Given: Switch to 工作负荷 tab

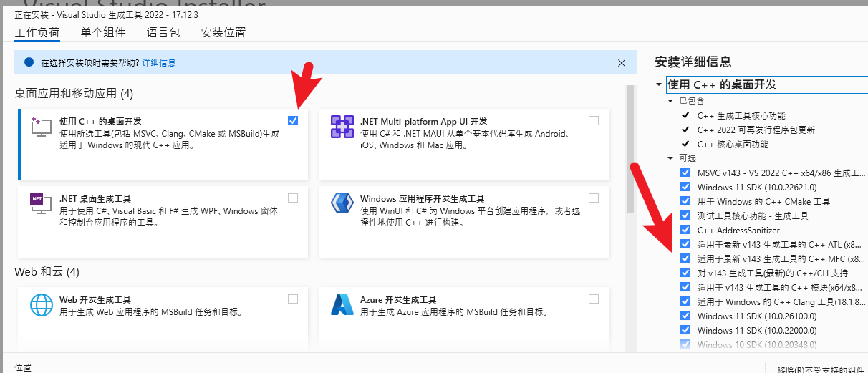Looking at the screenshot, I should pos(37,32).
